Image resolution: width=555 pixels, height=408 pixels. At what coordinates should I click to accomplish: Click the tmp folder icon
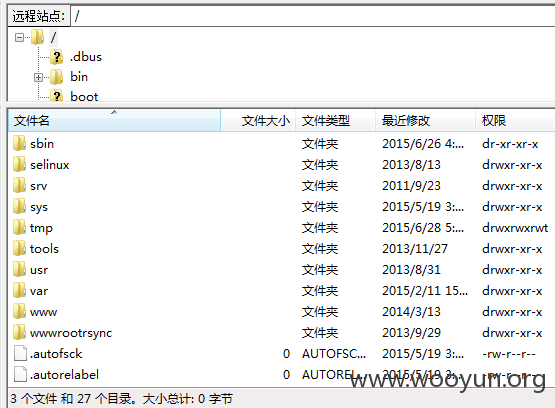[19, 228]
